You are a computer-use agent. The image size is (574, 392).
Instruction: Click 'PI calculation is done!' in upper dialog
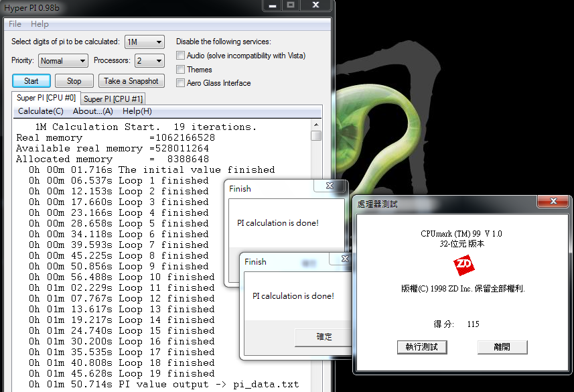click(278, 222)
